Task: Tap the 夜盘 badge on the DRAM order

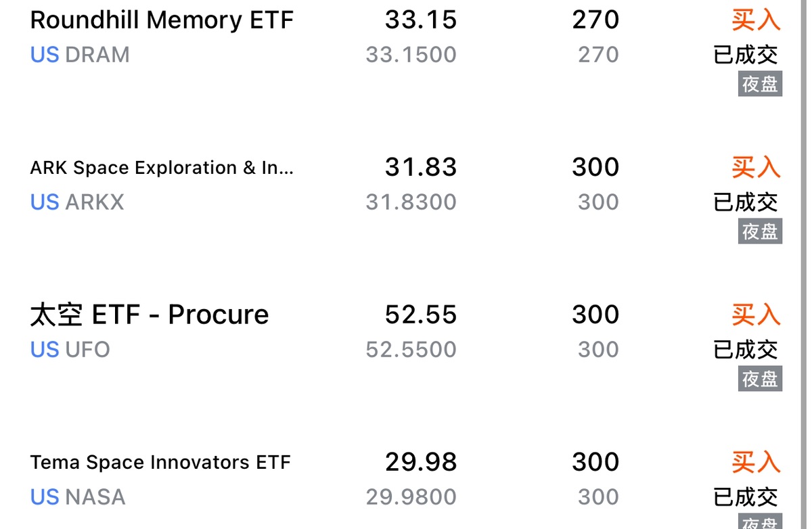Action: [760, 85]
